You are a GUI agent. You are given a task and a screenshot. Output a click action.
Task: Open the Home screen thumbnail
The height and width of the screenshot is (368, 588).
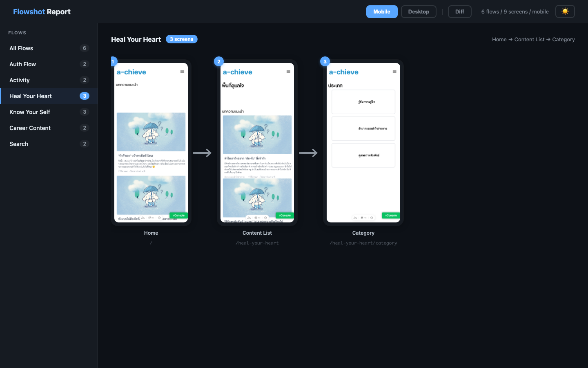[151, 143]
